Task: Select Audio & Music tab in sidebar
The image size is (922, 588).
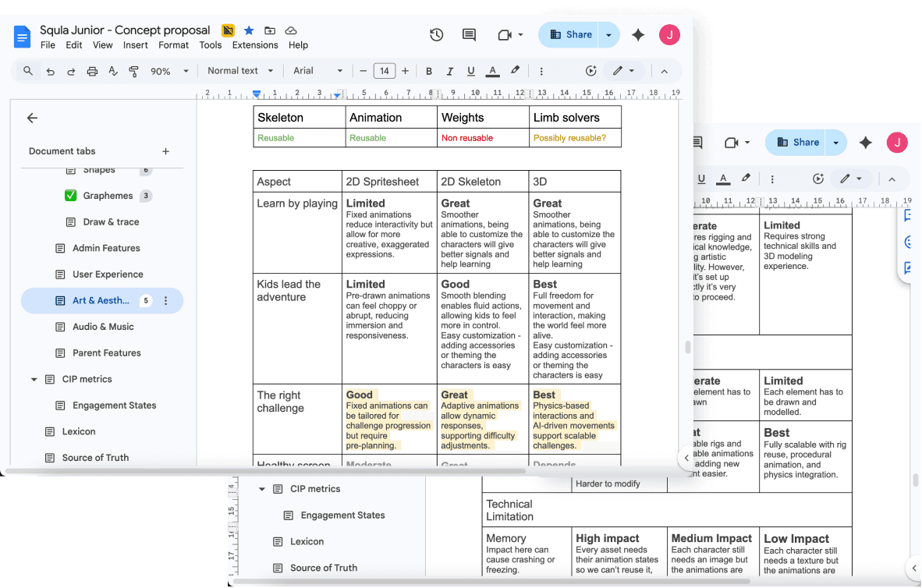Action: pyautogui.click(x=103, y=327)
